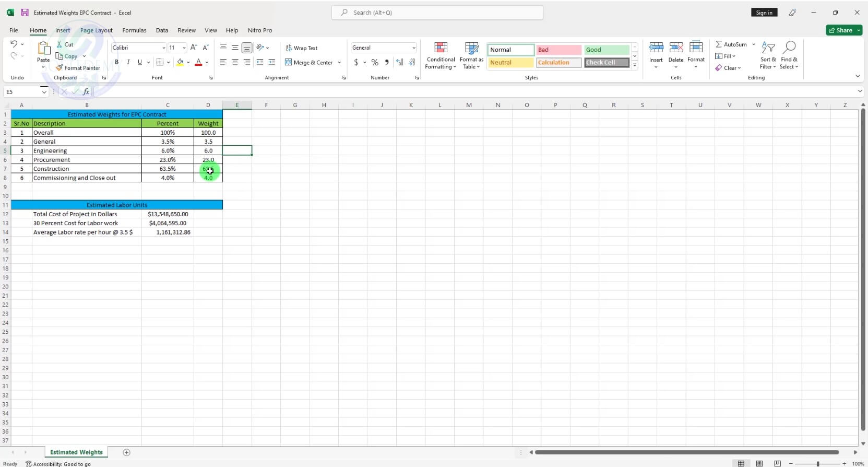Toggle Bottom Align vertical alignment
Image resolution: width=868 pixels, height=467 pixels.
[247, 48]
